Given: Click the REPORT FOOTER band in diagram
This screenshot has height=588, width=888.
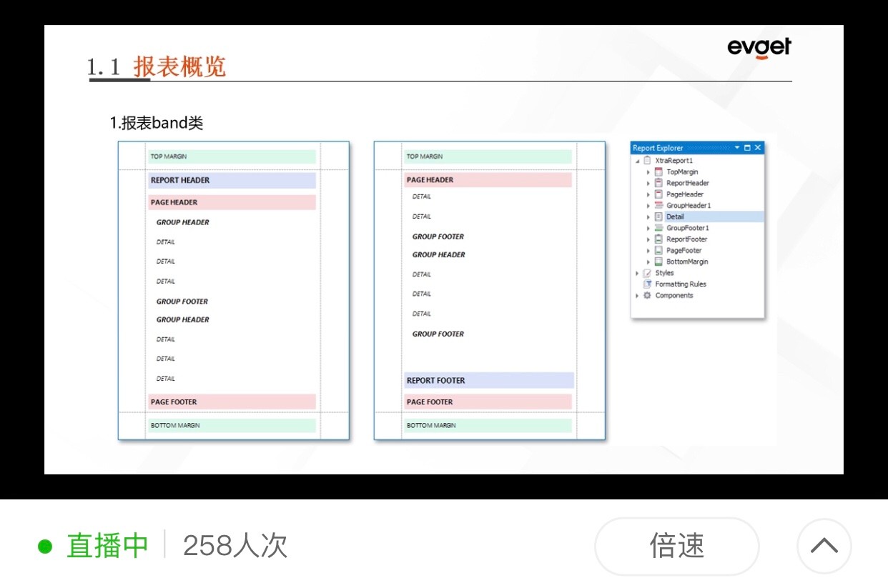Looking at the screenshot, I should [488, 380].
